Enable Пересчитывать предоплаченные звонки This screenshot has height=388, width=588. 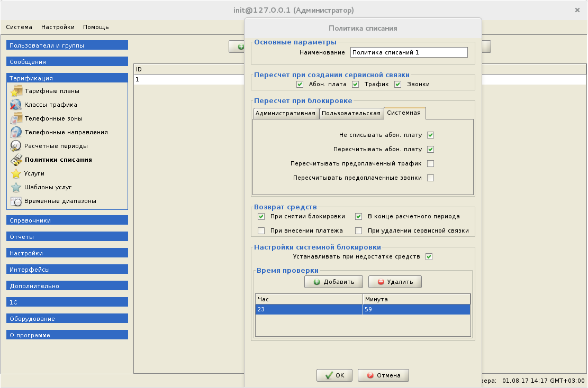[x=430, y=178]
